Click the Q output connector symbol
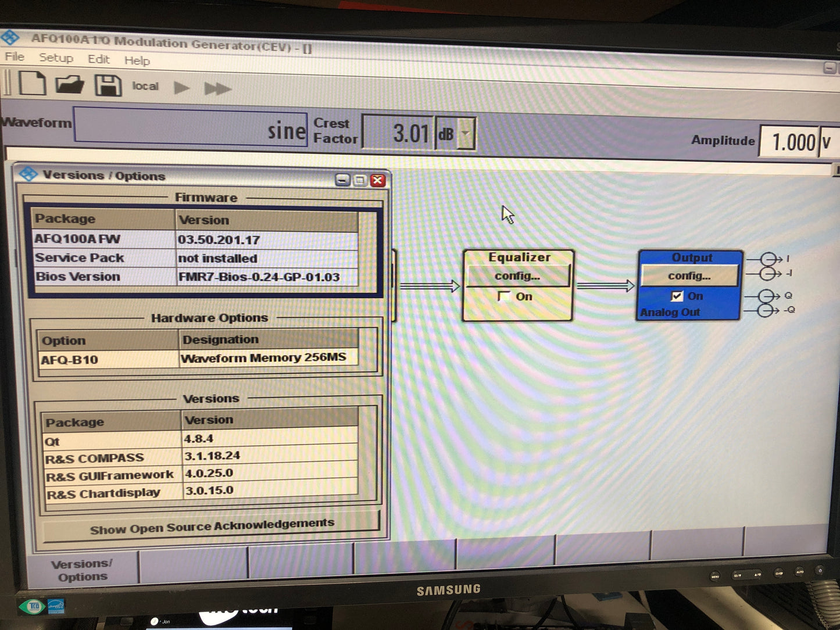 (x=768, y=296)
